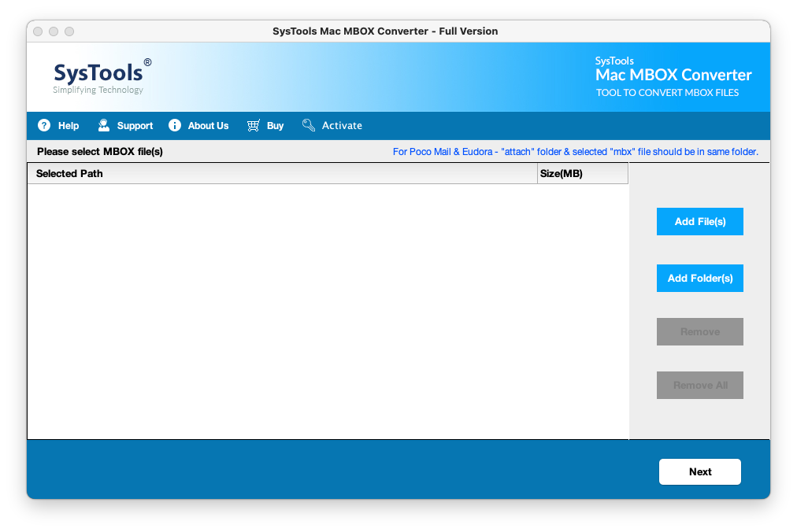This screenshot has width=797, height=532.
Task: Click the 'Mac MBOX Converter' banner title
Action: coord(673,76)
